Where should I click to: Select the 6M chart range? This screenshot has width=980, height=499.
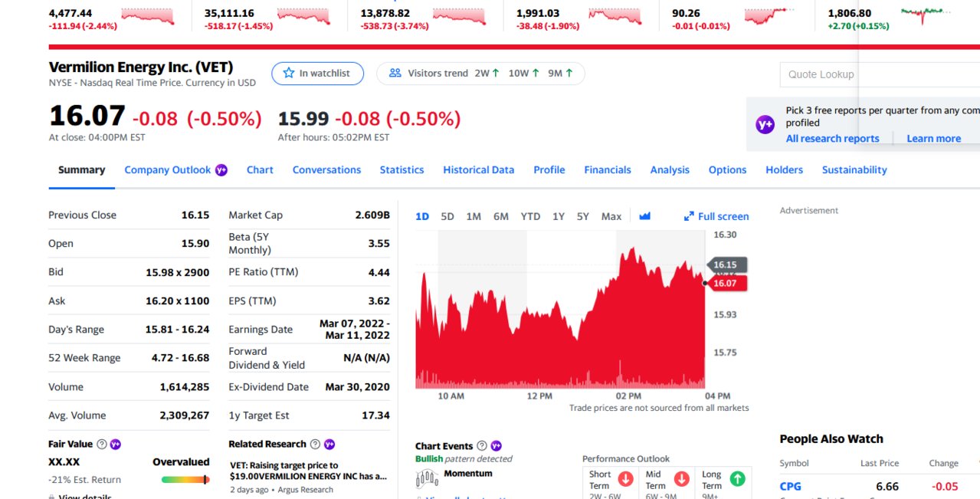(x=501, y=216)
